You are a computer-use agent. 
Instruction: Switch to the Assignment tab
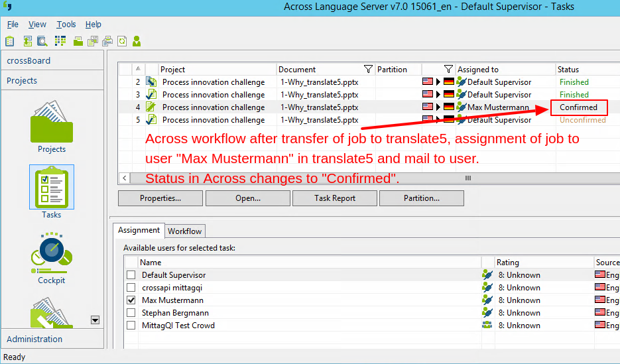point(139,230)
